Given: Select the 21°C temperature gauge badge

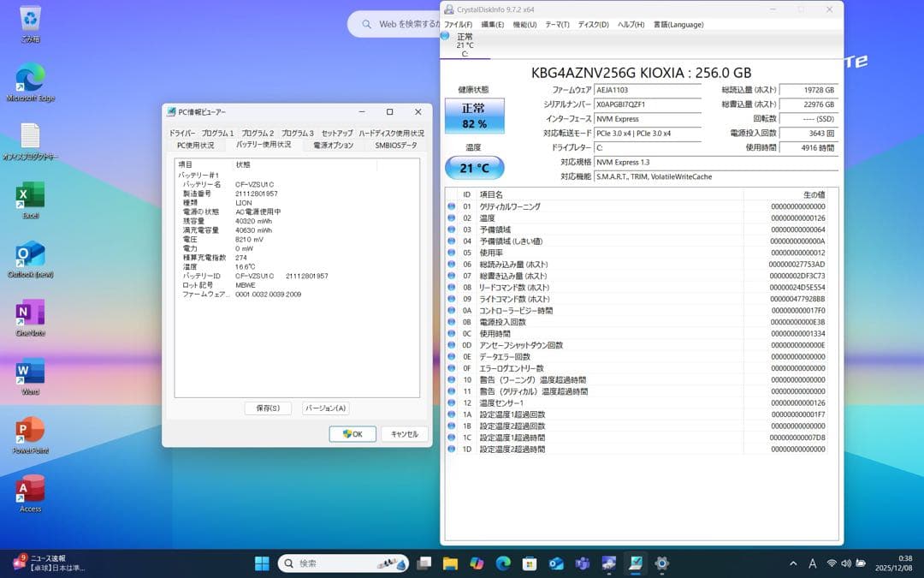Looking at the screenshot, I should pos(475,168).
